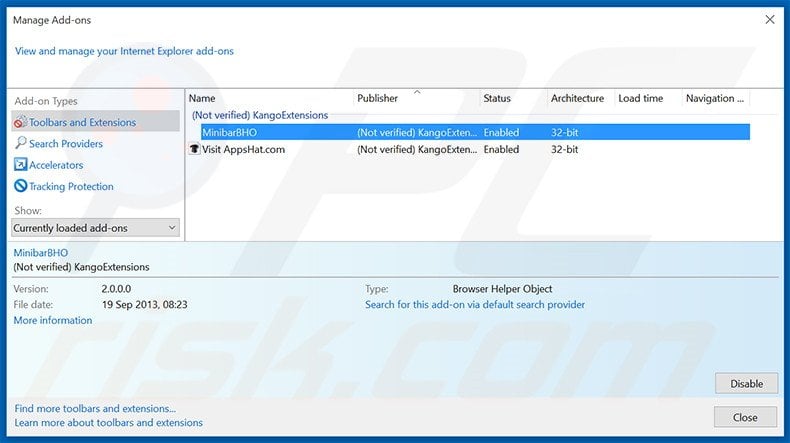The width and height of the screenshot is (790, 443).
Task: Click the Search Providers magnifier icon
Action: [x=20, y=143]
